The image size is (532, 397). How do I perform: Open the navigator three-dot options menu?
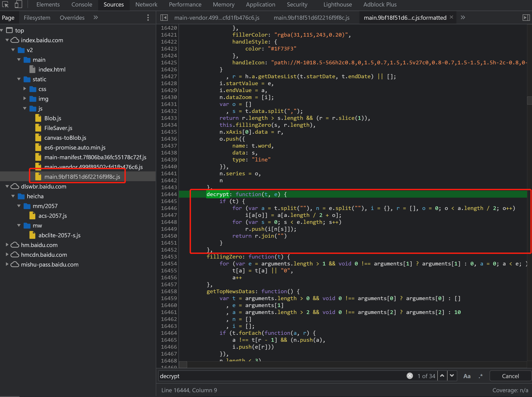click(148, 18)
